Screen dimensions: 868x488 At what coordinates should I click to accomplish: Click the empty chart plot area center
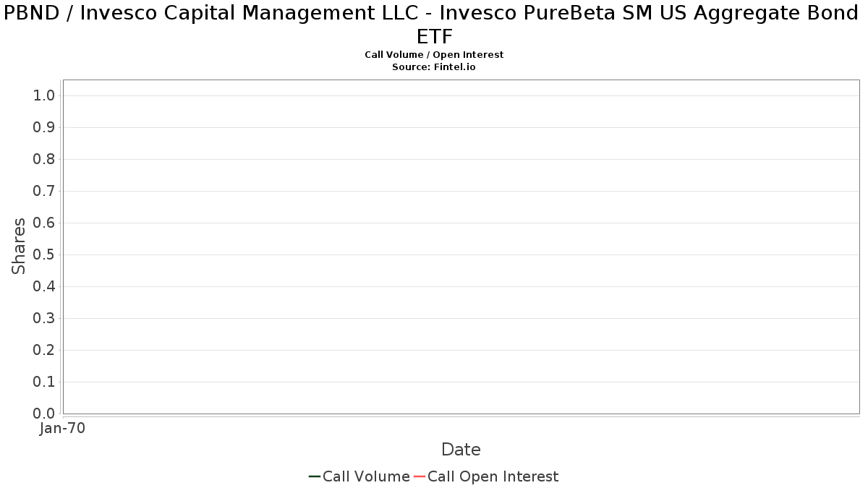pyautogui.click(x=461, y=247)
